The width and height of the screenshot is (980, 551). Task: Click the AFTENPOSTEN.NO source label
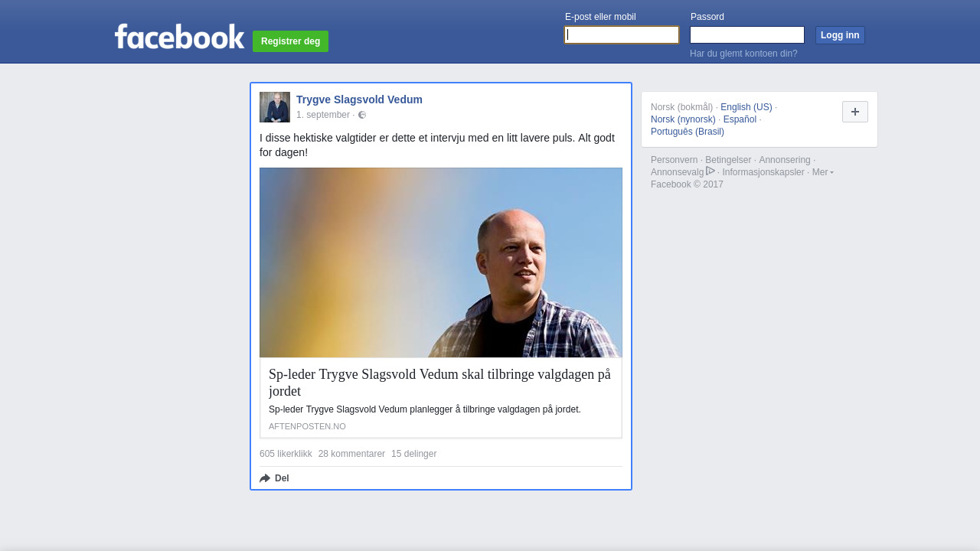[307, 426]
